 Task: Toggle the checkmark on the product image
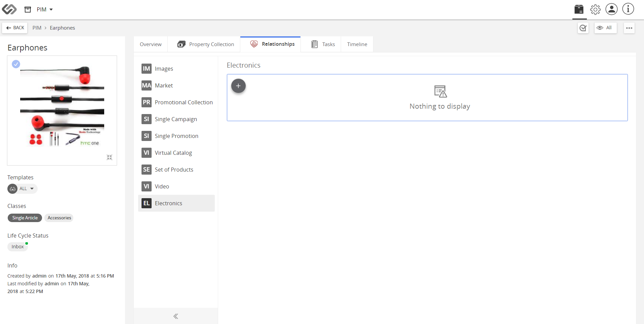[16, 64]
